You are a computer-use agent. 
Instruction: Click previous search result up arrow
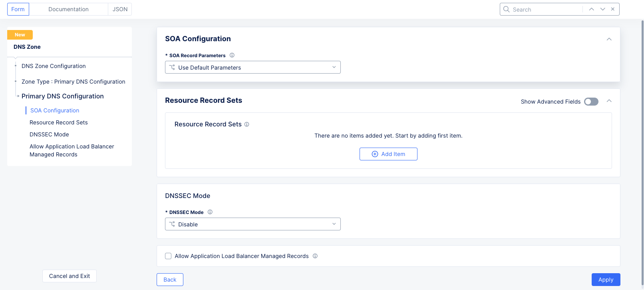pyautogui.click(x=591, y=9)
